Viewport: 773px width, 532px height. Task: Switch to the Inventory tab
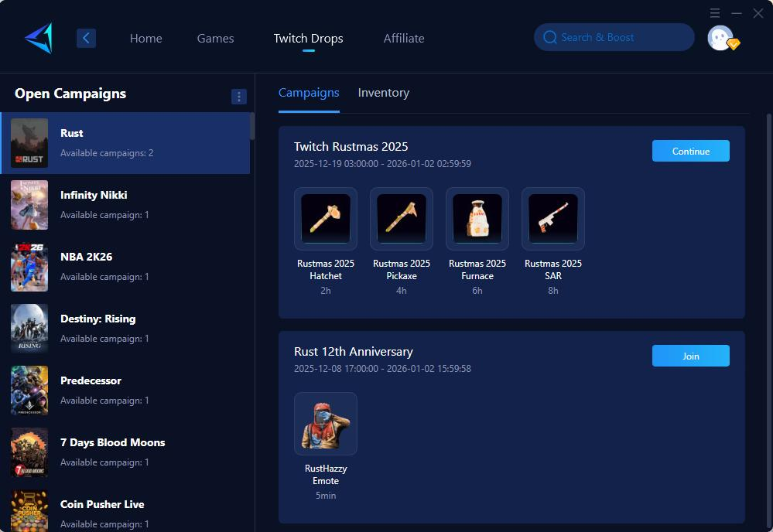pyautogui.click(x=383, y=93)
